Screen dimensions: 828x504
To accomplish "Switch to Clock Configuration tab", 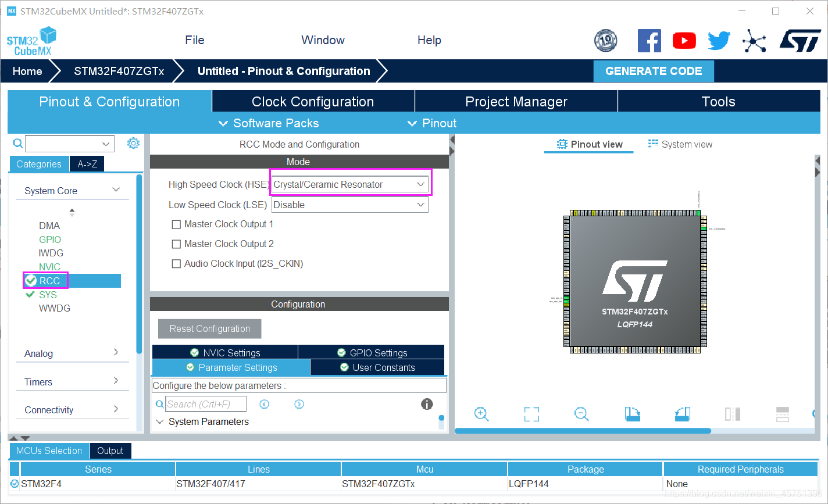I will point(313,101).
